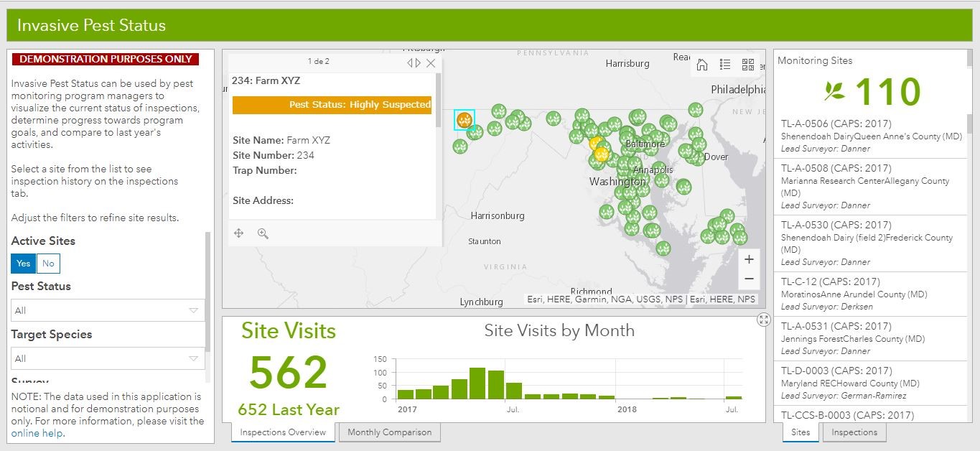Go to previous feature in popup
Image resolution: width=980 pixels, height=451 pixels.
[x=410, y=63]
